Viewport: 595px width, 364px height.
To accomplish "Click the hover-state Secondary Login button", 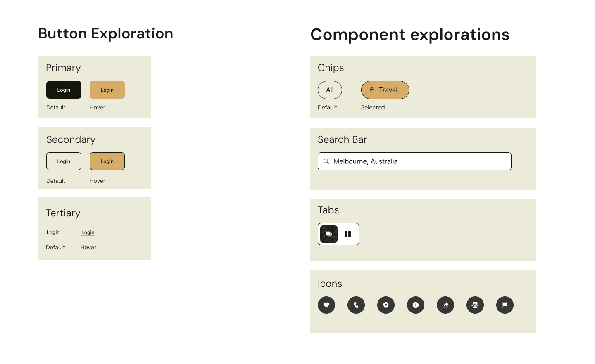I will 107,161.
